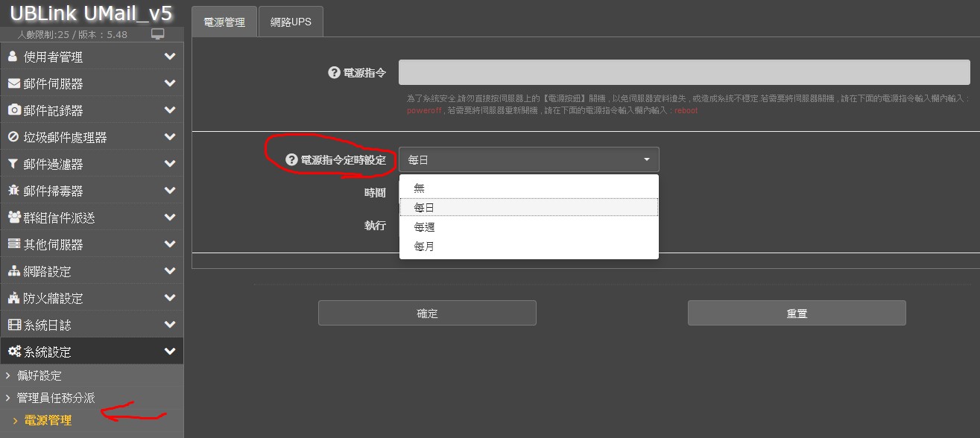Collapse the 系統設定 section

coord(170,352)
